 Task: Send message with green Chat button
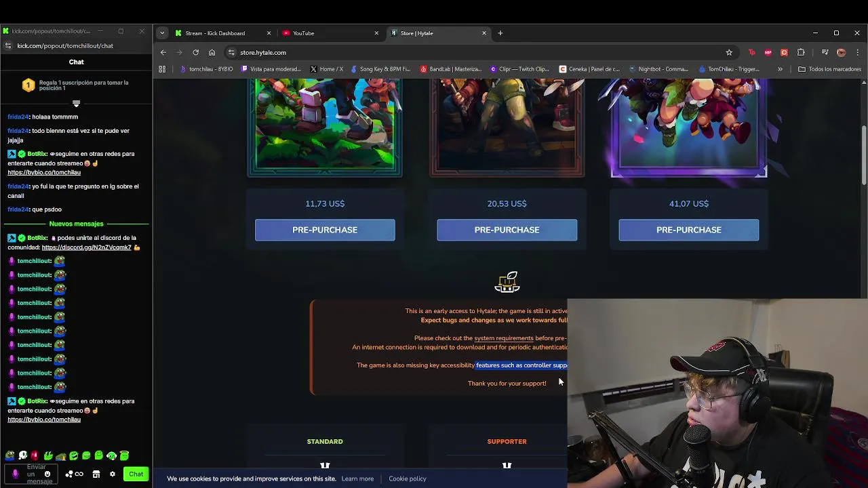[x=136, y=474]
